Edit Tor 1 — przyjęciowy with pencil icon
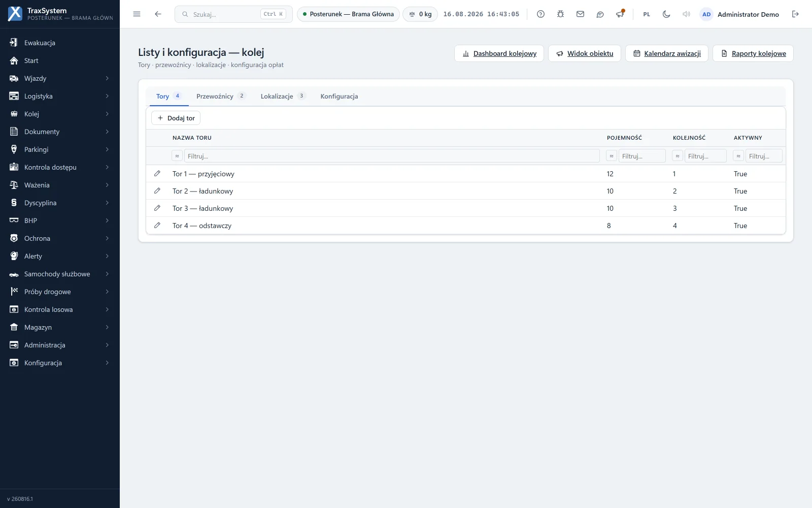Screen dimensions: 812x508 click(157, 174)
